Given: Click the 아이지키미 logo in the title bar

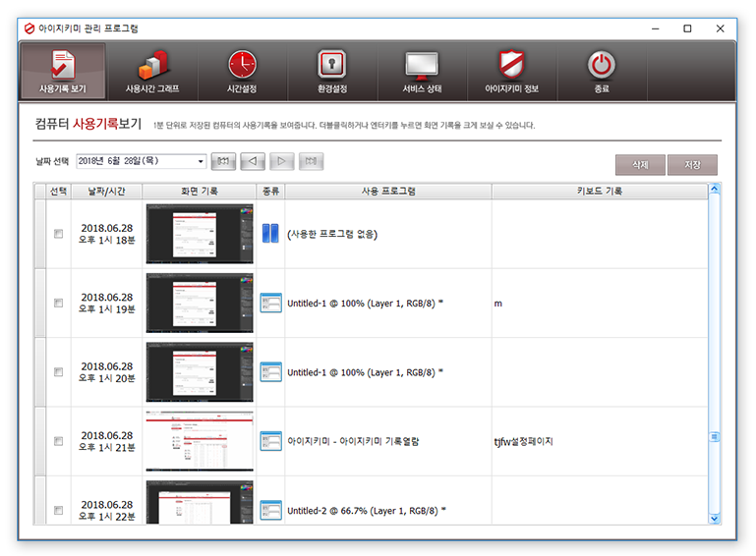Looking at the screenshot, I should [x=29, y=28].
